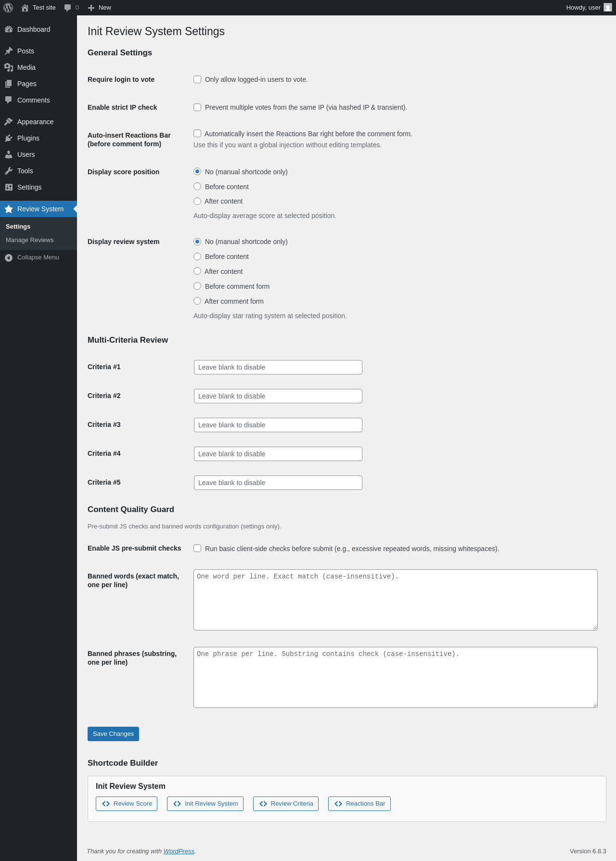Toggle the strict IP check checkbox
The width and height of the screenshot is (616, 861).
(x=197, y=107)
